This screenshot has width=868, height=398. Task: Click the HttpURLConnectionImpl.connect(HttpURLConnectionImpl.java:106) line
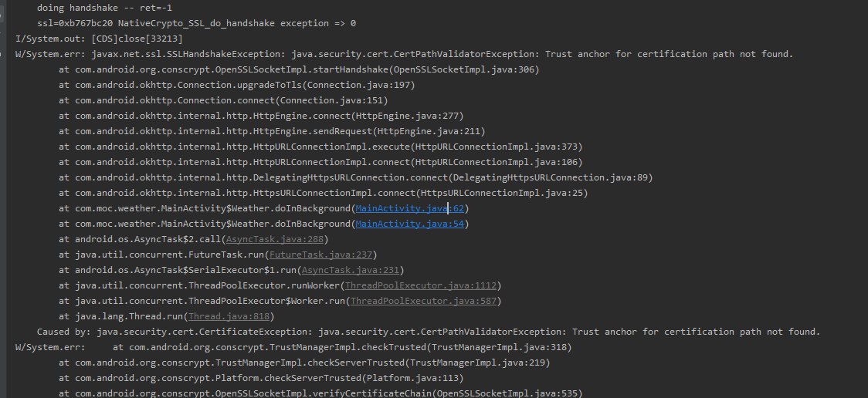320,162
